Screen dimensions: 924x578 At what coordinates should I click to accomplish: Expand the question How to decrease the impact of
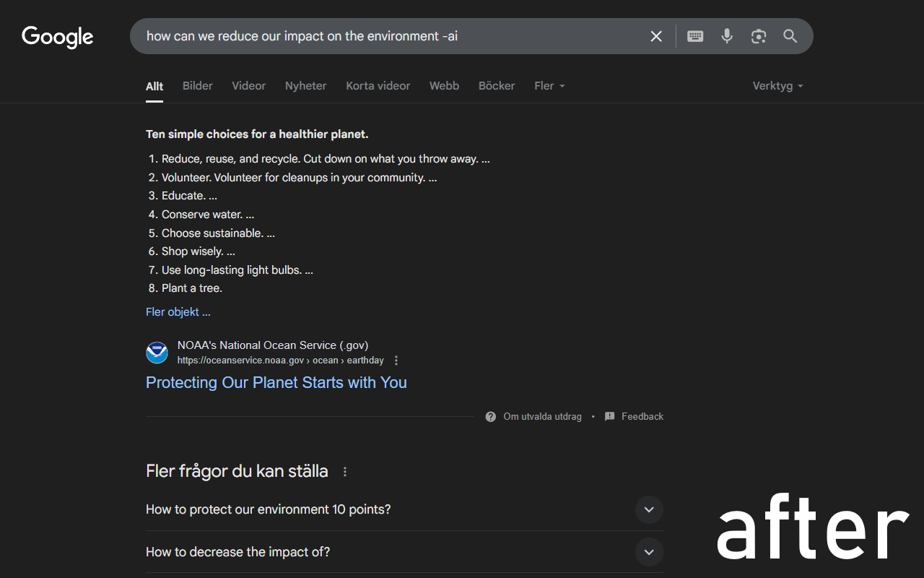tap(648, 552)
